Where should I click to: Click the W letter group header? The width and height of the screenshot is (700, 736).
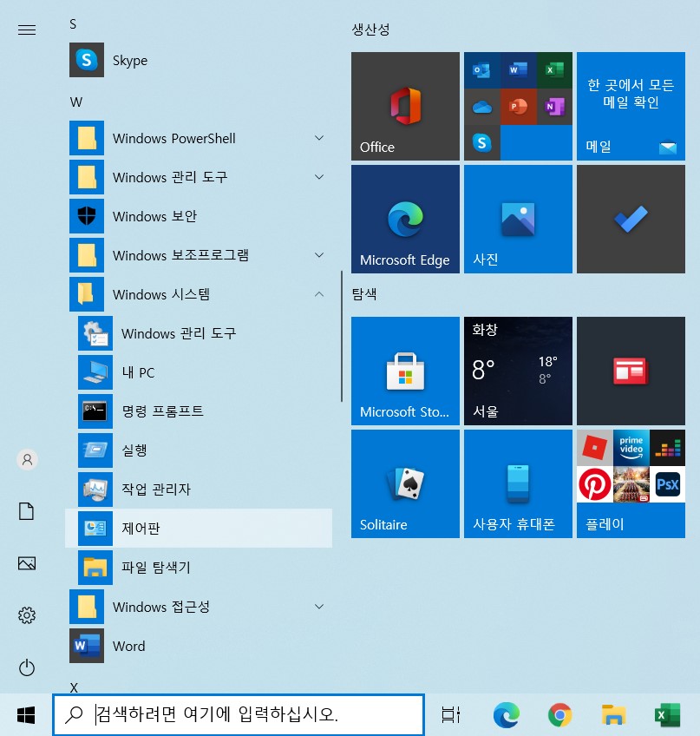pyautogui.click(x=76, y=102)
